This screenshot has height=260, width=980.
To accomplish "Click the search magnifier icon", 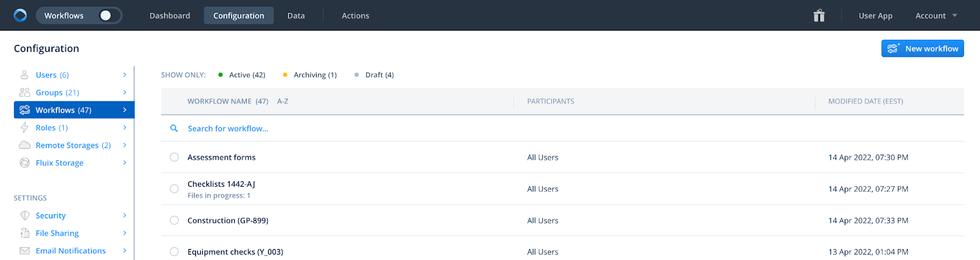I will pos(174,128).
